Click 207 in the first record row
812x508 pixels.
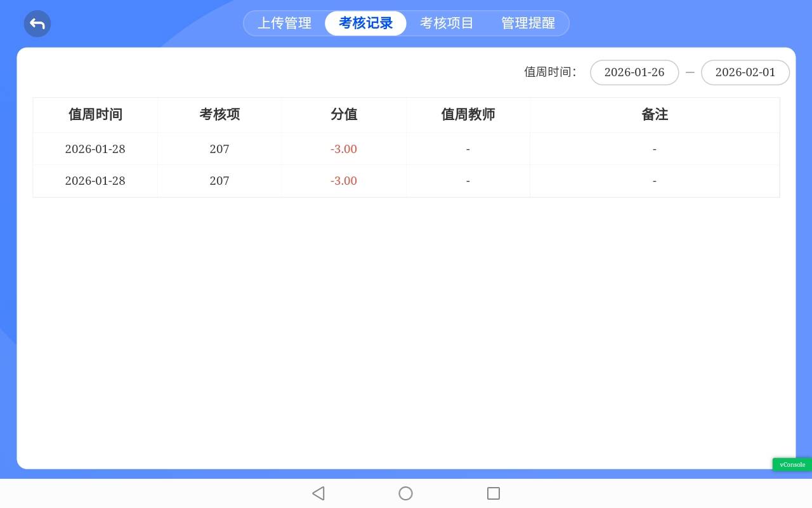pos(219,149)
